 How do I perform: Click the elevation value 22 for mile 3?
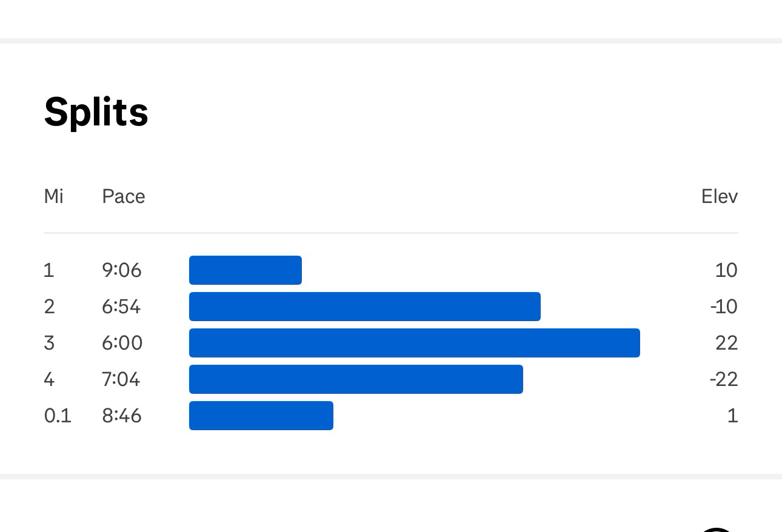(727, 343)
